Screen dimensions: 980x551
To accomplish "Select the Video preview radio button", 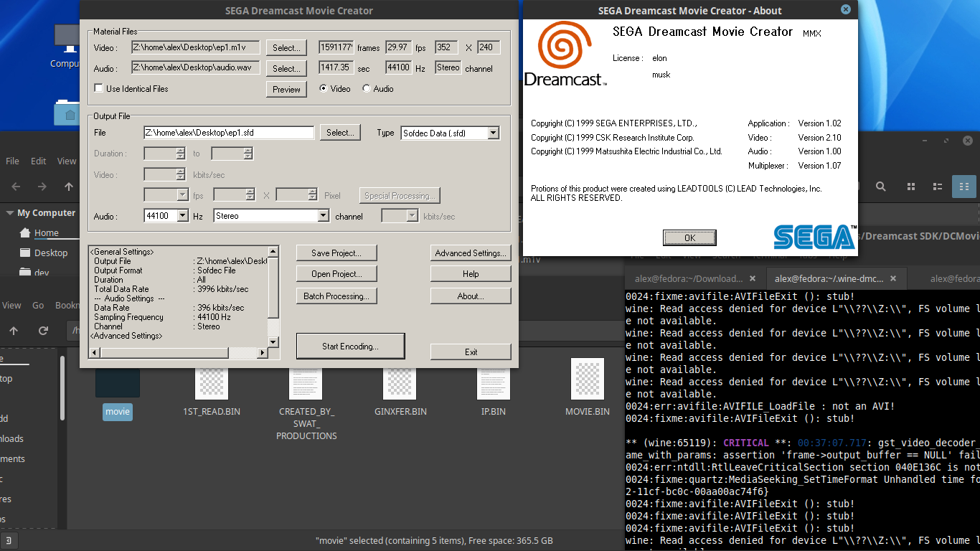I will coord(323,88).
